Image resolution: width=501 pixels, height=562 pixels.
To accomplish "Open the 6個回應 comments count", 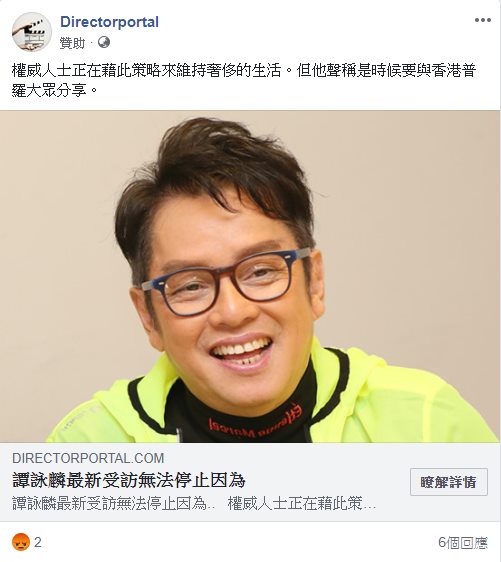I will [x=463, y=542].
